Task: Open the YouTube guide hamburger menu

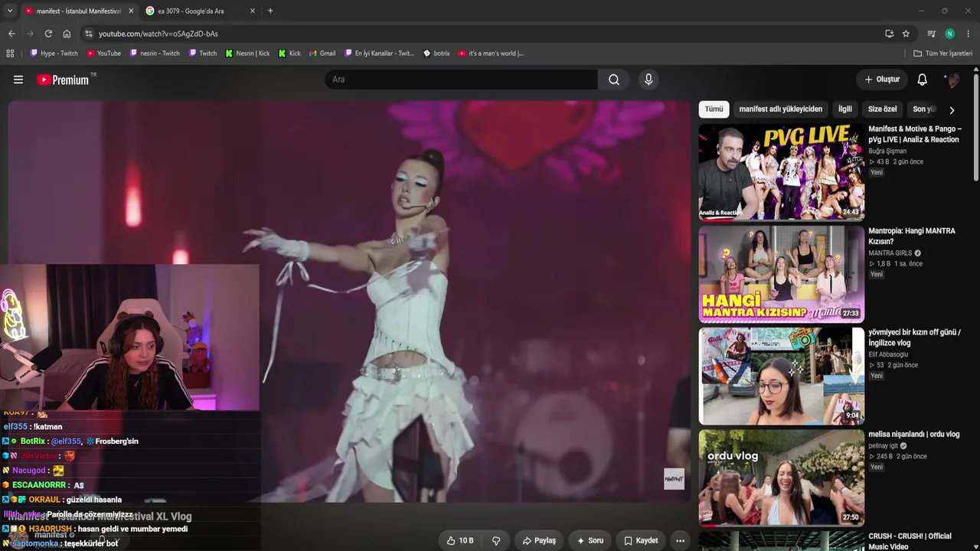Action: tap(18, 80)
